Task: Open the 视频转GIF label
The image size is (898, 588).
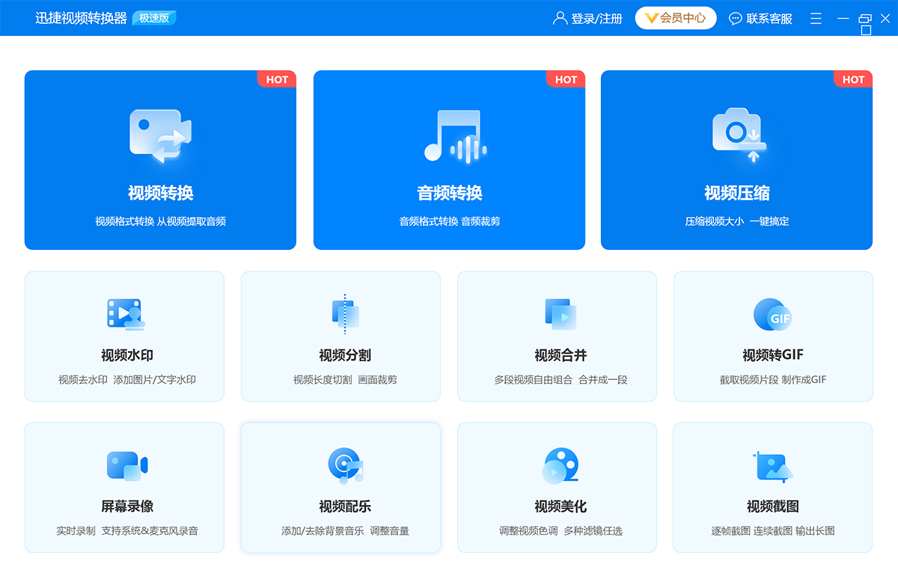Action: click(x=773, y=355)
